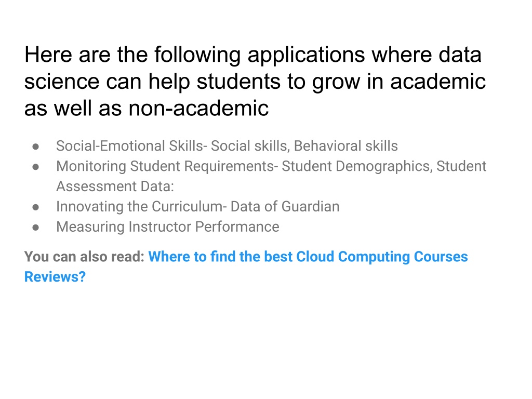Click the bullet dot before Measuring Instructor Performance
Image resolution: width=532 pixels, height=399 pixels.
pyautogui.click(x=36, y=228)
